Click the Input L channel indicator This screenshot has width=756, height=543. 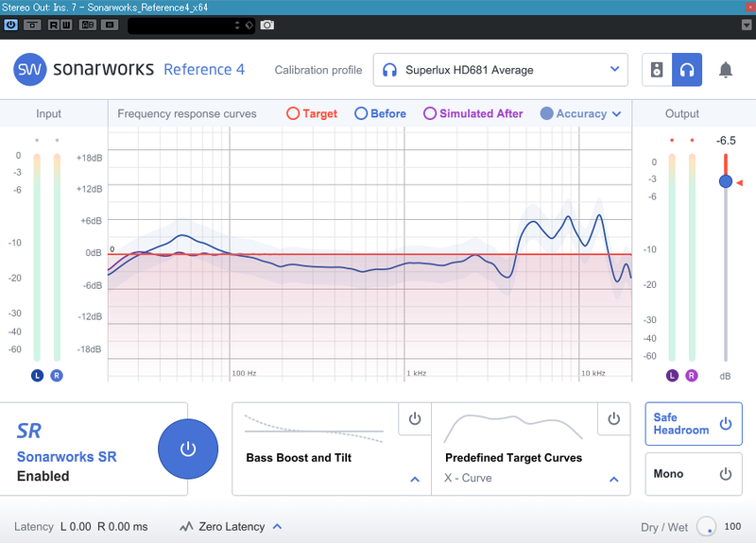pyautogui.click(x=37, y=375)
